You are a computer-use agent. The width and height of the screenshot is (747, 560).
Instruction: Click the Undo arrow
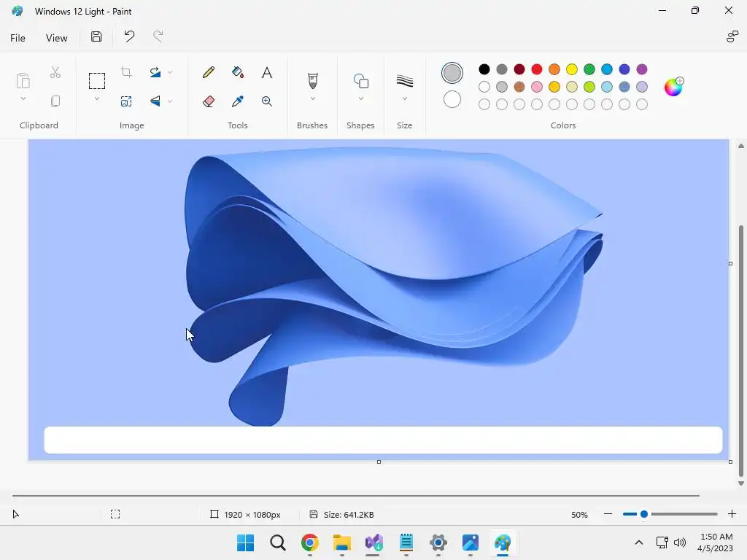[129, 36]
